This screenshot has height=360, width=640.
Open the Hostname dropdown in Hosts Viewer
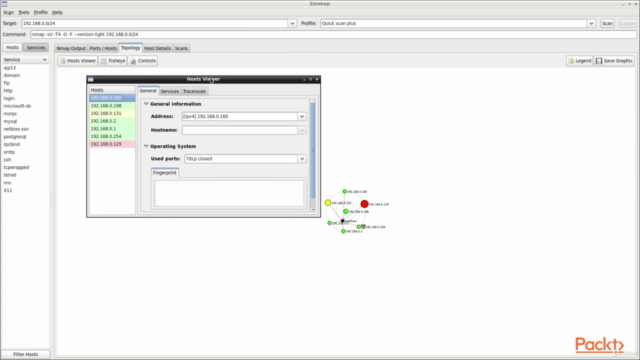(302, 130)
